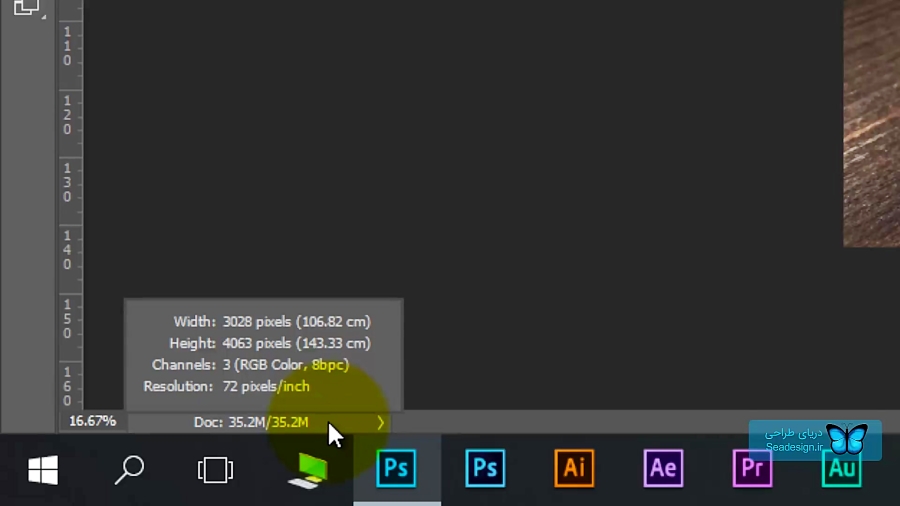Screen dimensions: 900x506
Task: Click the Doc: 35.2M/35.2M status info
Action: (x=251, y=423)
